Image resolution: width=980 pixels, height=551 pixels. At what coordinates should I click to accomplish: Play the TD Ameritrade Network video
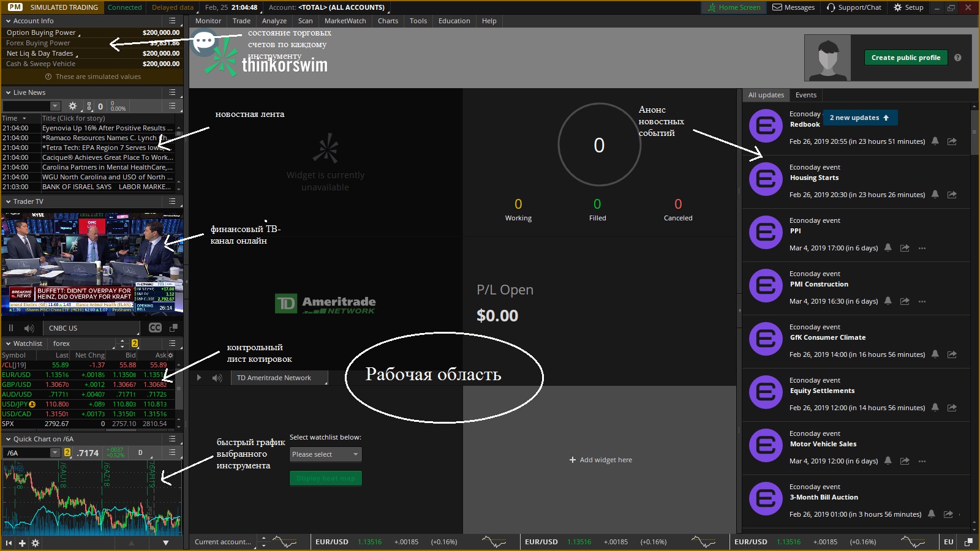pyautogui.click(x=199, y=378)
